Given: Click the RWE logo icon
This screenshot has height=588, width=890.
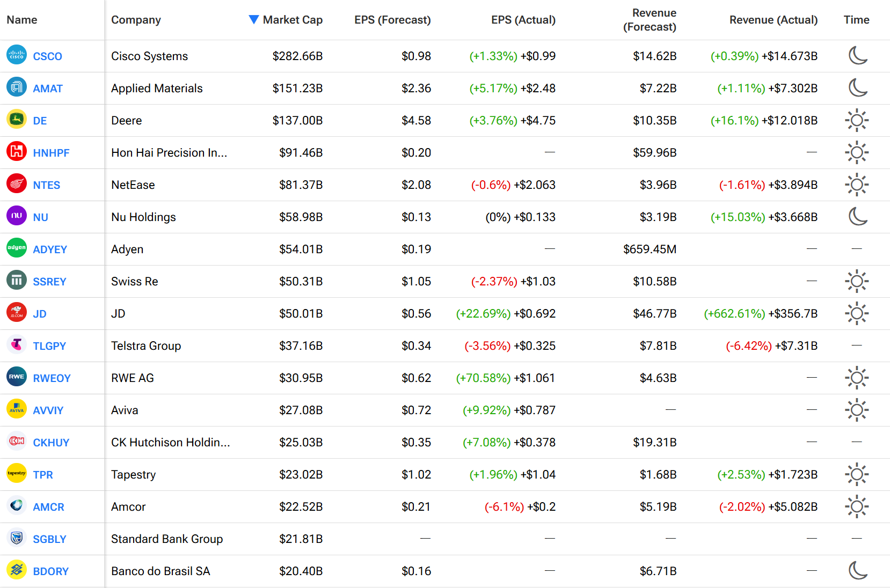Looking at the screenshot, I should coord(17,377).
